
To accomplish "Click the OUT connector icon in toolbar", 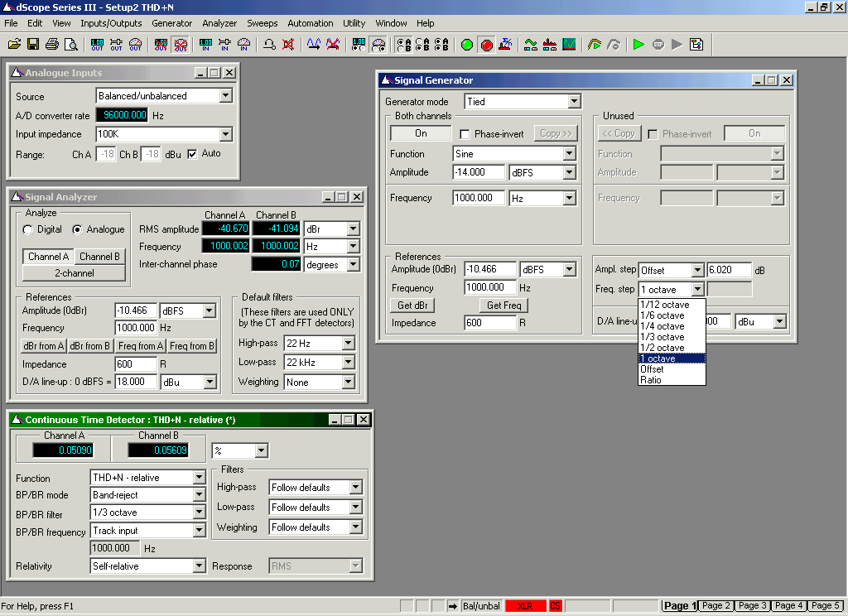I will pyautogui.click(x=116, y=45).
